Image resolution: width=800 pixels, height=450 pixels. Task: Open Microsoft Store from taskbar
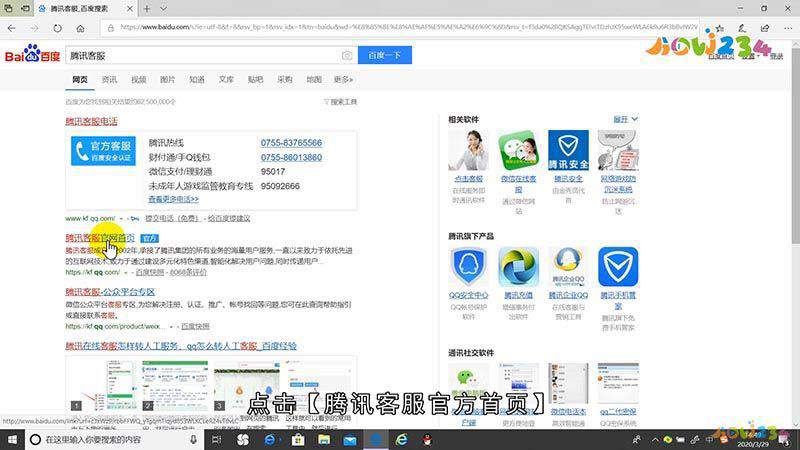coord(298,439)
